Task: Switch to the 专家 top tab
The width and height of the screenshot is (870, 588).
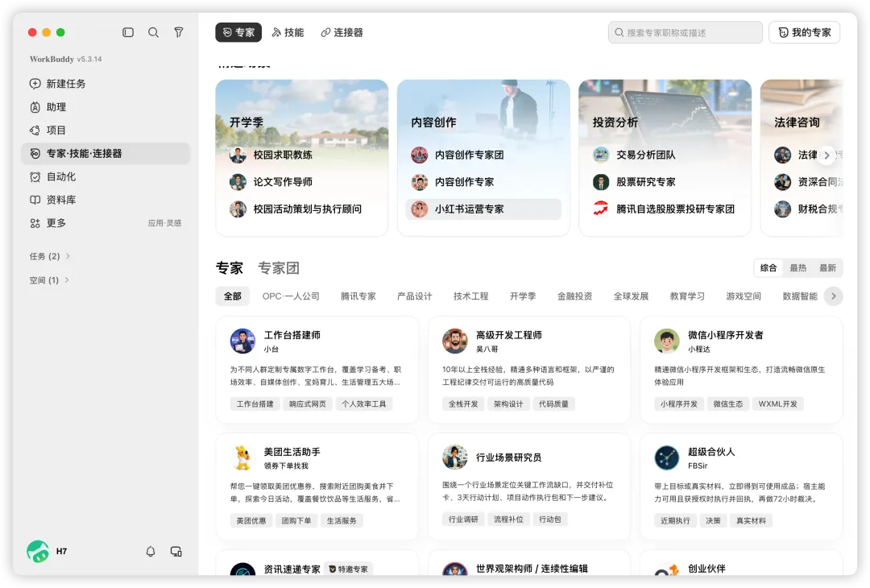Action: pos(238,33)
